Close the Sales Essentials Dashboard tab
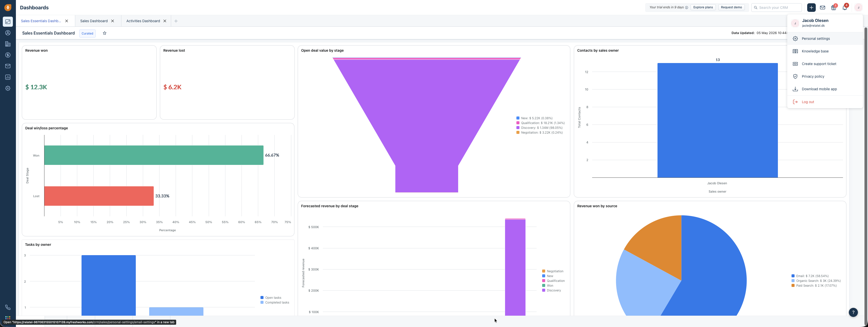The width and height of the screenshot is (868, 327). coord(67,21)
